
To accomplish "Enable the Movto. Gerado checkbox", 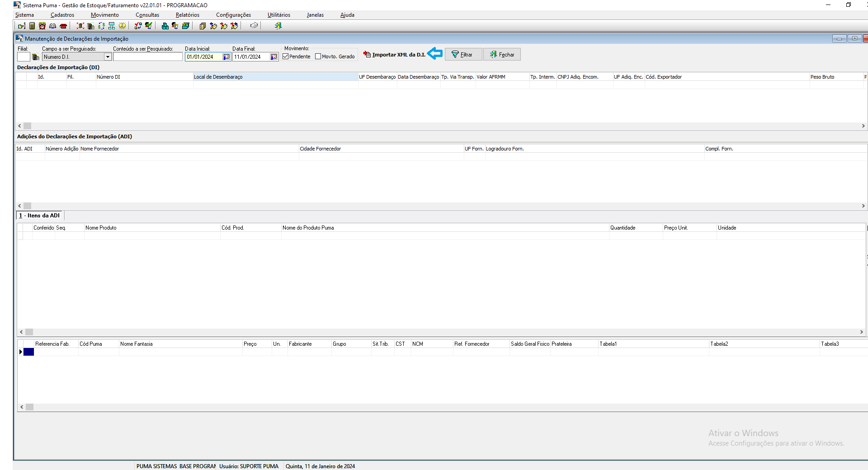I will click(x=318, y=56).
